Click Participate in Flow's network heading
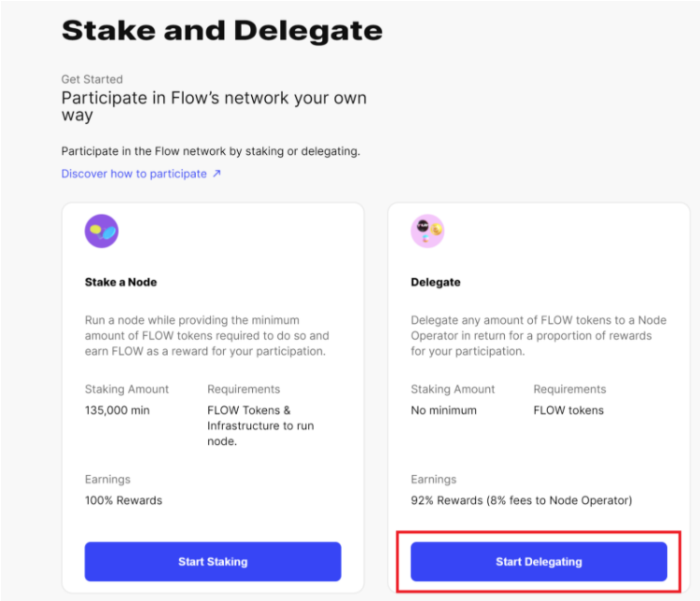 point(214,105)
